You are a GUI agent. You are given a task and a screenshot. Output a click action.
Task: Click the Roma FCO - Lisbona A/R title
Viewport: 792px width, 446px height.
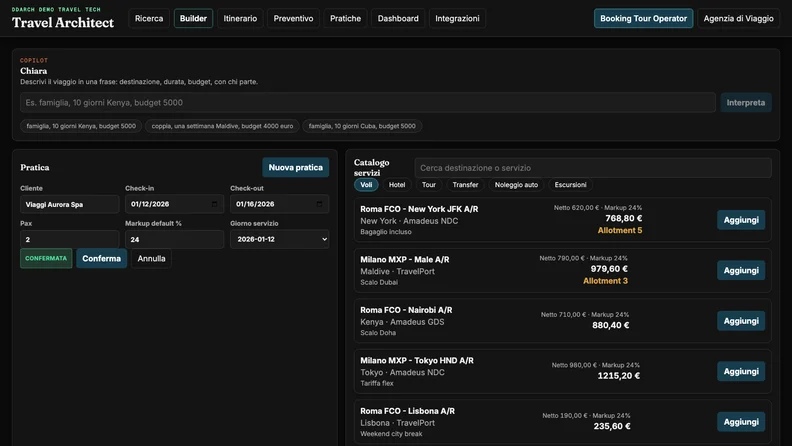(x=407, y=411)
